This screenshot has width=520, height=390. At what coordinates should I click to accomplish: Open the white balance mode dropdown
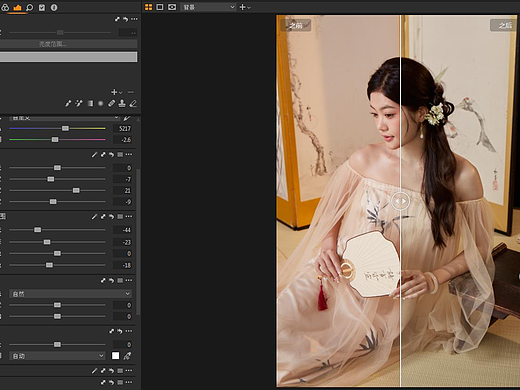tap(64, 118)
